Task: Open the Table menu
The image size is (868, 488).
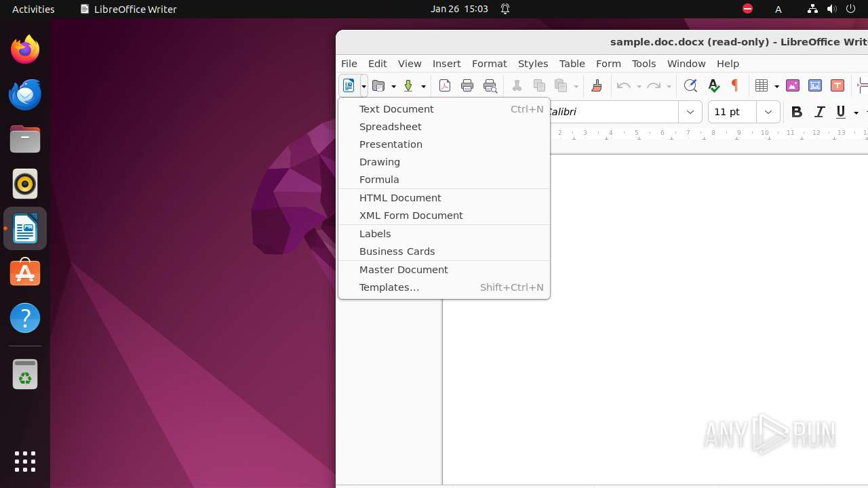Action: [572, 63]
